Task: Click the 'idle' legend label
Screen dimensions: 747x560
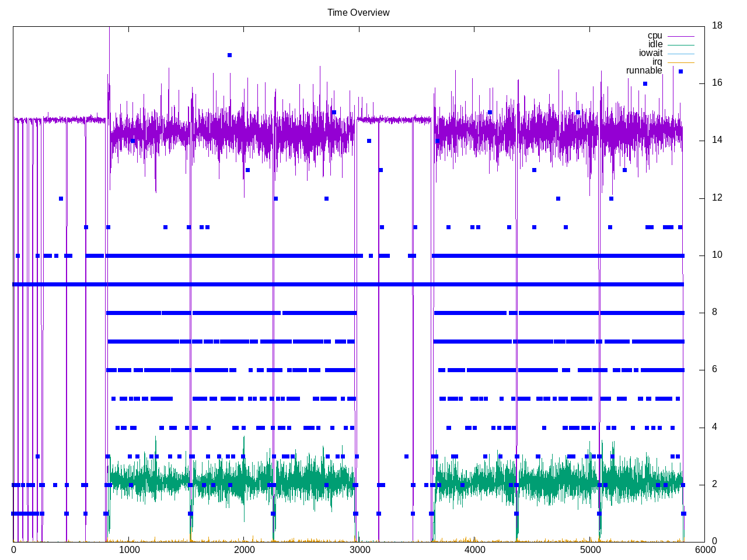Action: tap(655, 44)
